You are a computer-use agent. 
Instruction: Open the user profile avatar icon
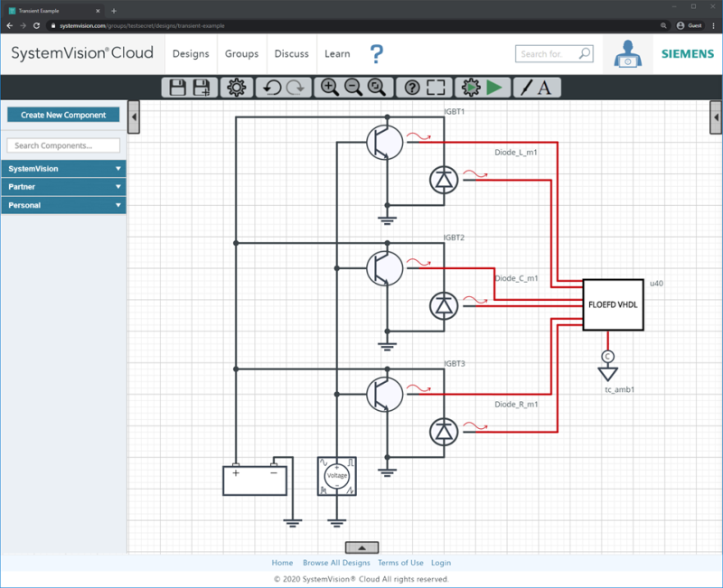(x=627, y=54)
